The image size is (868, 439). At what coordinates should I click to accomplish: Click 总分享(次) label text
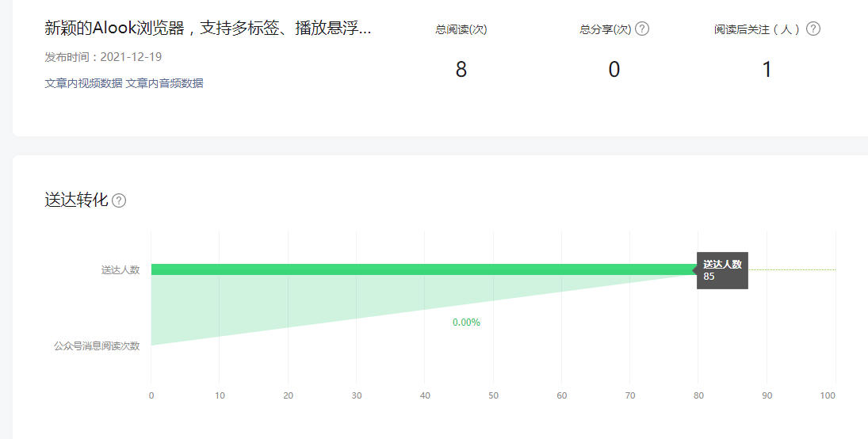click(x=606, y=29)
